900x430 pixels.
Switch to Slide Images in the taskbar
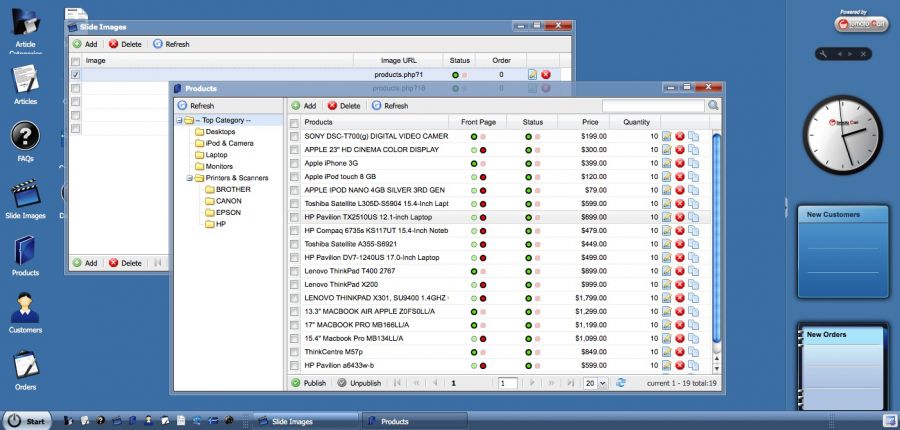tap(306, 421)
